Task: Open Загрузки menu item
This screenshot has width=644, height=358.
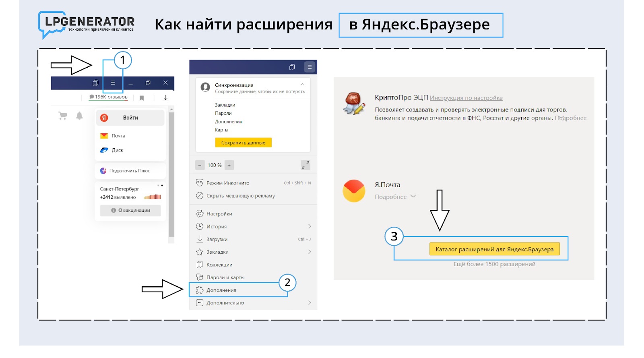Action: tap(253, 239)
